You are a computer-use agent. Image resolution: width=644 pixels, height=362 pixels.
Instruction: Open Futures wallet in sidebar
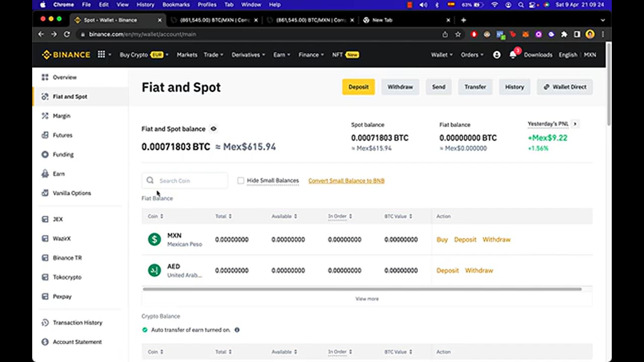(x=62, y=135)
